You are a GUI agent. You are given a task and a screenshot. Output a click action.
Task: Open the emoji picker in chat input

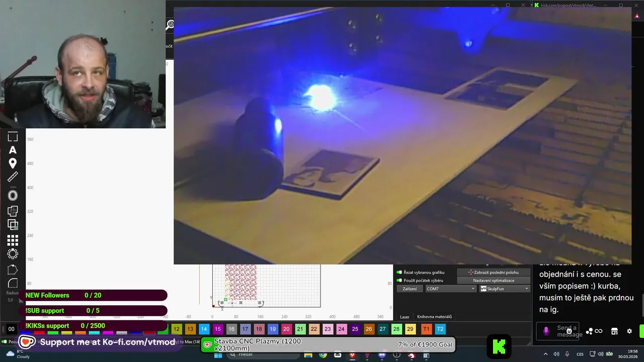click(569, 331)
